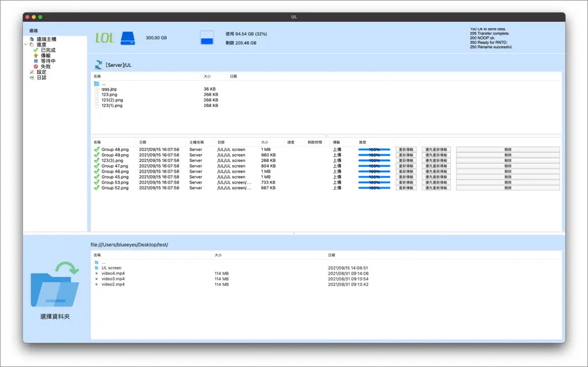Sort server files by 大小 column header
Screen dimensions: 588x367
(x=207, y=76)
